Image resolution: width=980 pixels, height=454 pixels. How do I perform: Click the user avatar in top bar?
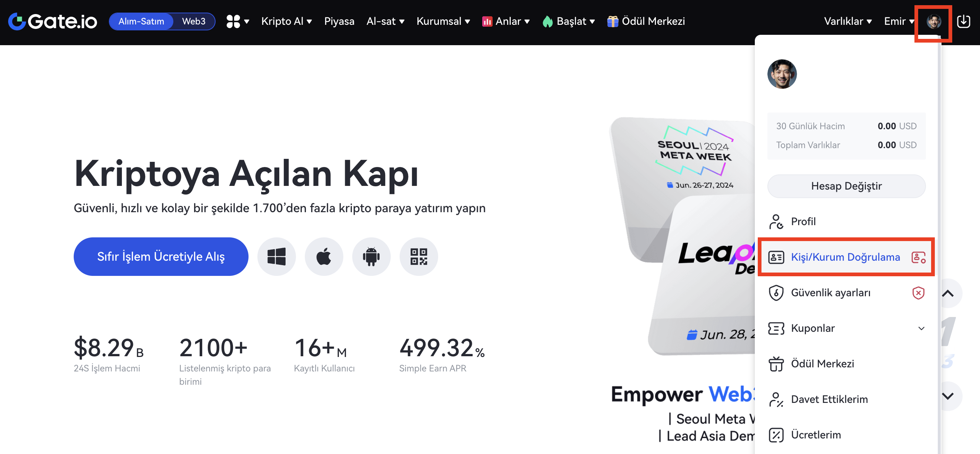934,21
